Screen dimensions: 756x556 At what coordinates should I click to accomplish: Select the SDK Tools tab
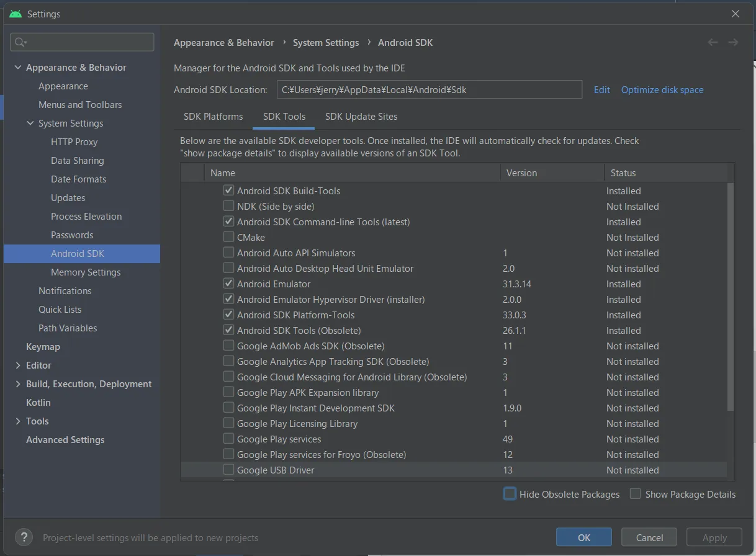[x=284, y=117]
